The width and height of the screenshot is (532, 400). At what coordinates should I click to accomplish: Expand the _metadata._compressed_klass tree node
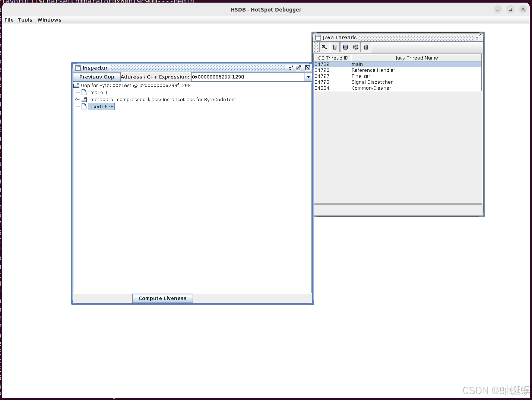77,99
